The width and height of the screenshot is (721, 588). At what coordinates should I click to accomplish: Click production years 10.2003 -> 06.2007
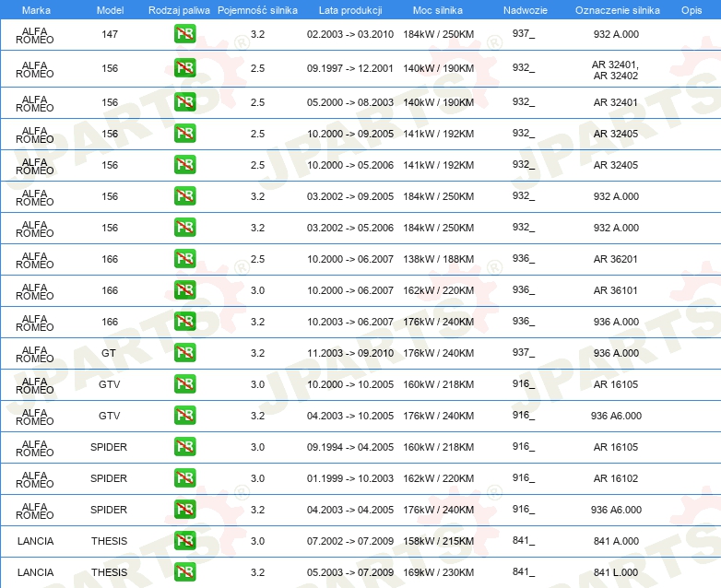[x=350, y=322]
